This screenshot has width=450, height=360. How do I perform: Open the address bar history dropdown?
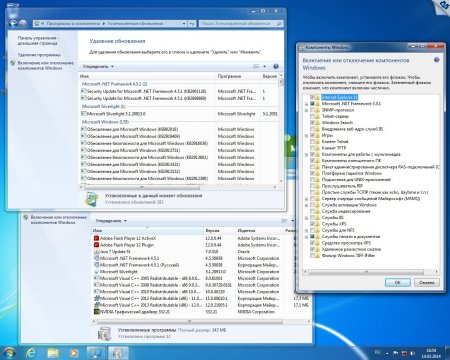[184, 24]
